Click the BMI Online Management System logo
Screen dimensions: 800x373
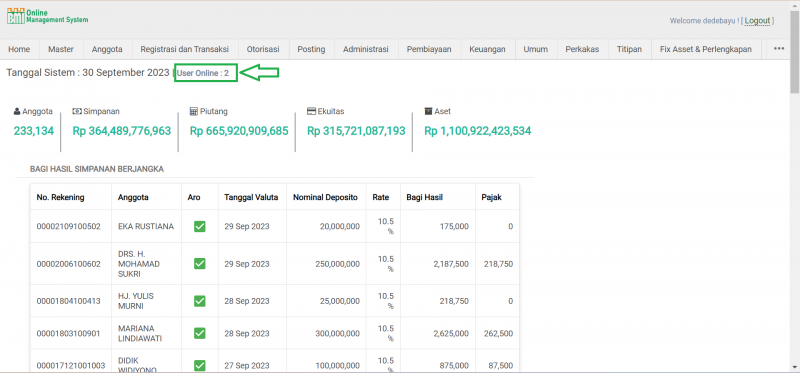coord(47,16)
